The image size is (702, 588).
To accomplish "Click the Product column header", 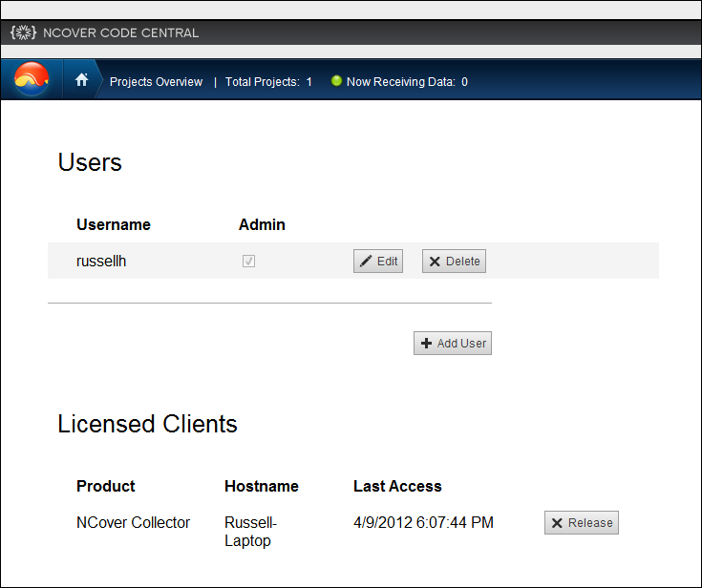I will click(x=106, y=486).
